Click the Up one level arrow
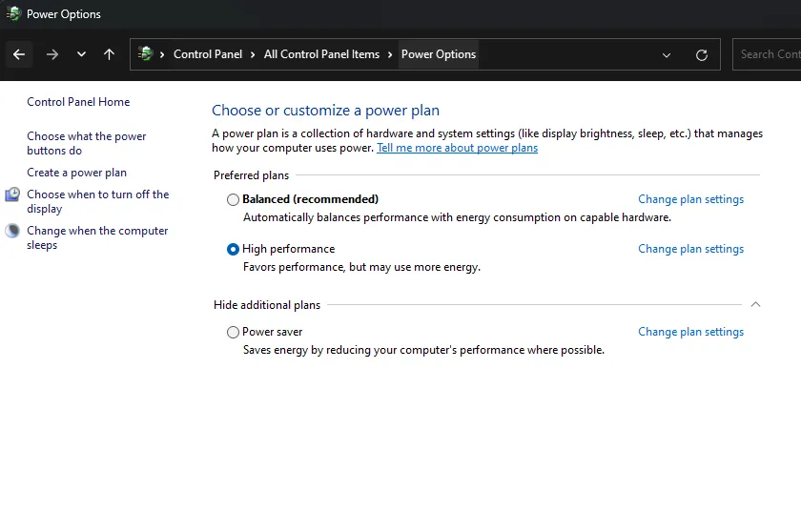This screenshot has width=801, height=532. [110, 54]
